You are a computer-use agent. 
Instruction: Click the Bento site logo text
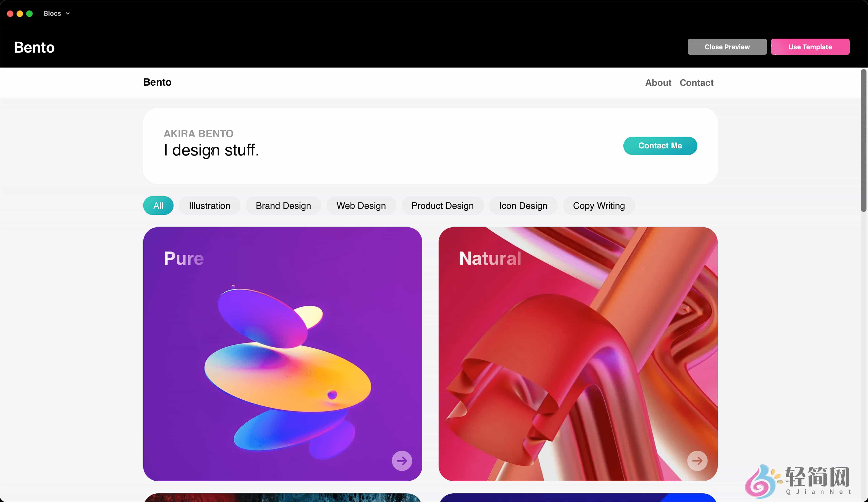click(x=157, y=82)
